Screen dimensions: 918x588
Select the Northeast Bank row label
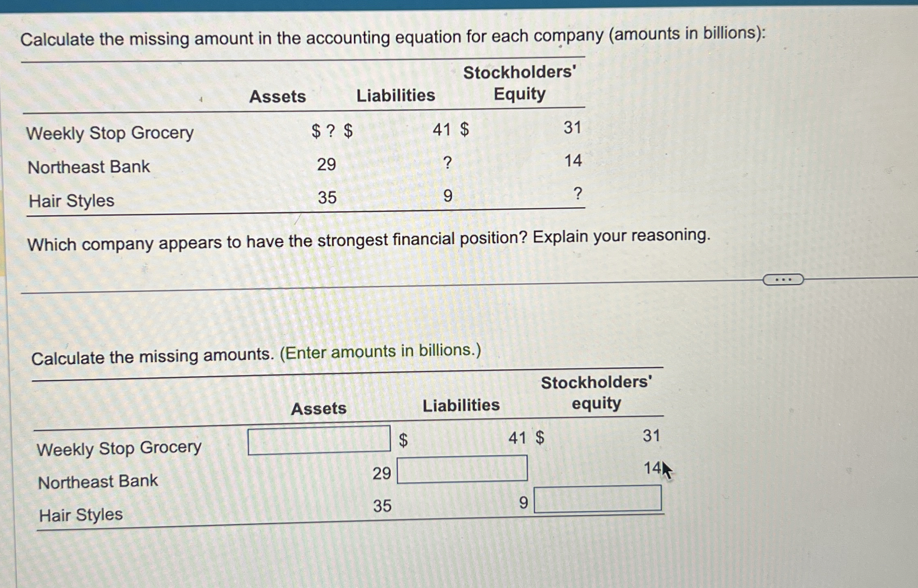click(89, 167)
